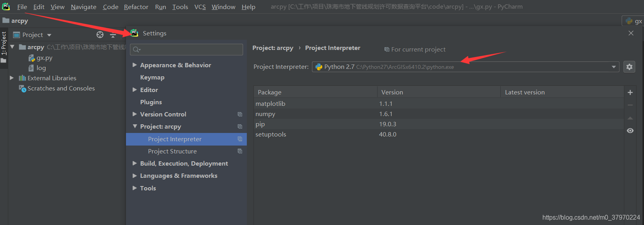
Task: Click the copy icon beside Project Interpreter
Action: tap(240, 139)
